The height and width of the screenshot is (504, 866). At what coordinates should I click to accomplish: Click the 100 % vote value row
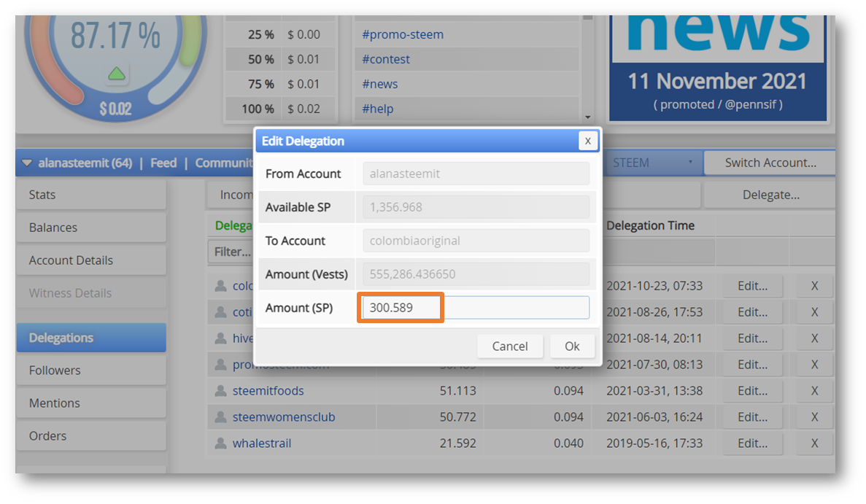click(281, 109)
